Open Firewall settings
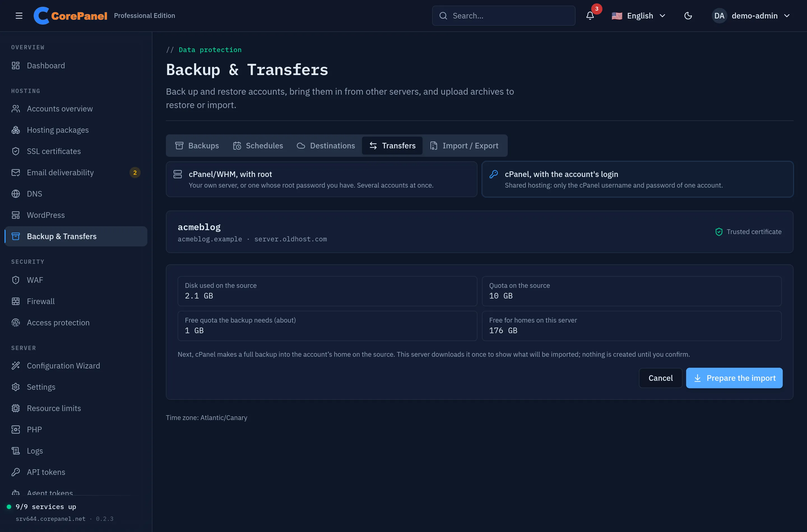 pyautogui.click(x=76, y=301)
